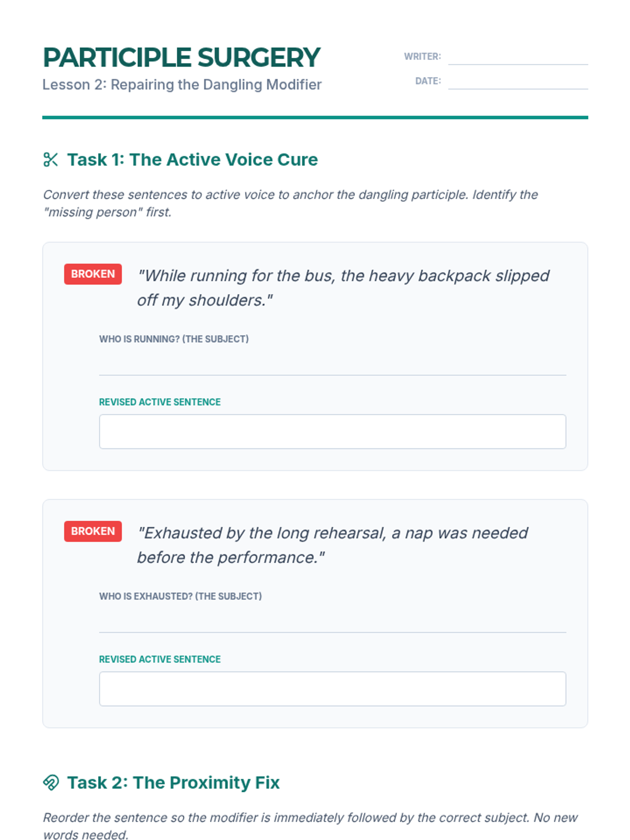The height and width of the screenshot is (840, 630).
Task: Click the BROKEN badge beside the backpack sentence
Action: (x=93, y=274)
